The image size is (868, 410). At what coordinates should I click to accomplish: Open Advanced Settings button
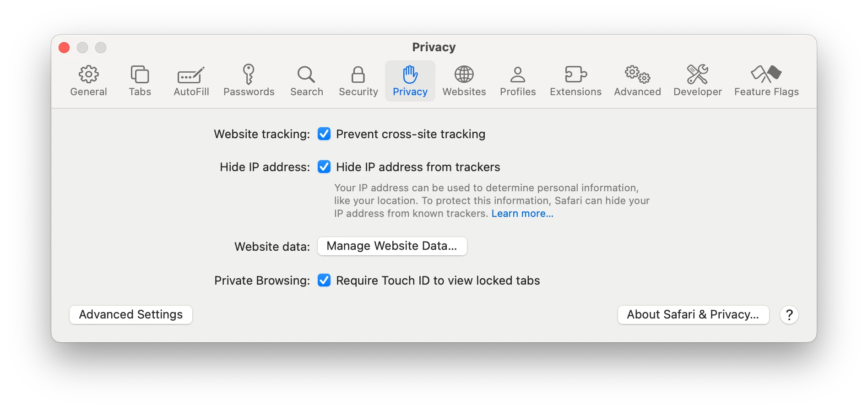tap(131, 315)
